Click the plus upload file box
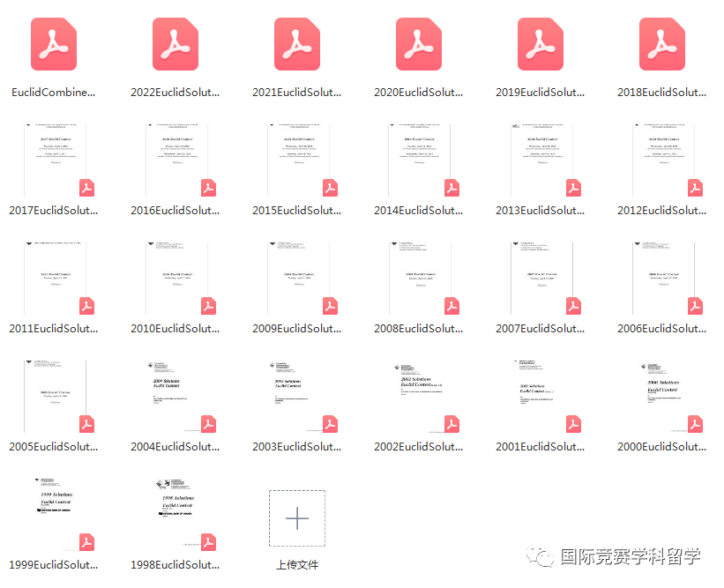 click(297, 518)
